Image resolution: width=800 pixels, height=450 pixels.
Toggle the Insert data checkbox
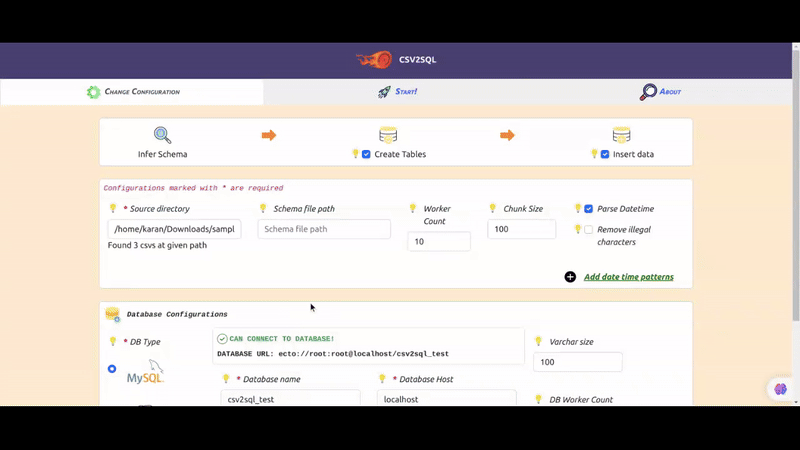click(605, 154)
